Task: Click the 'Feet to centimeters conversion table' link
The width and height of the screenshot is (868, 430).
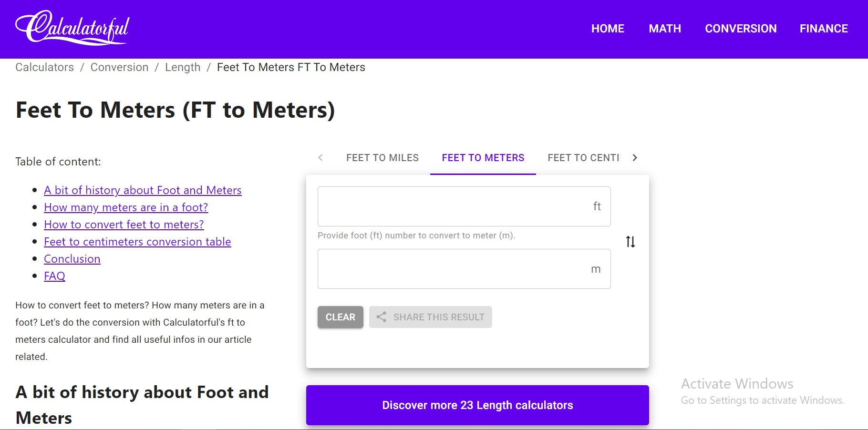Action: (137, 242)
